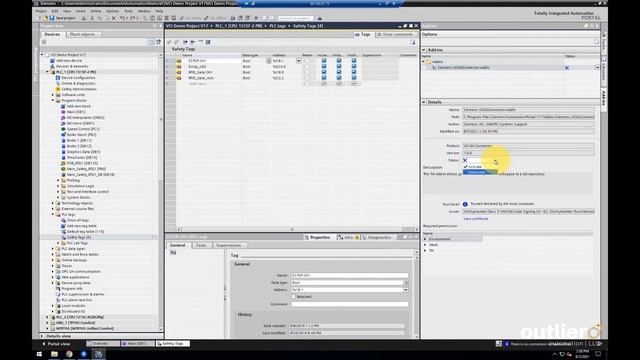
Task: Toggle Writable checkbox for Estop_LED row
Action: coord(339,67)
